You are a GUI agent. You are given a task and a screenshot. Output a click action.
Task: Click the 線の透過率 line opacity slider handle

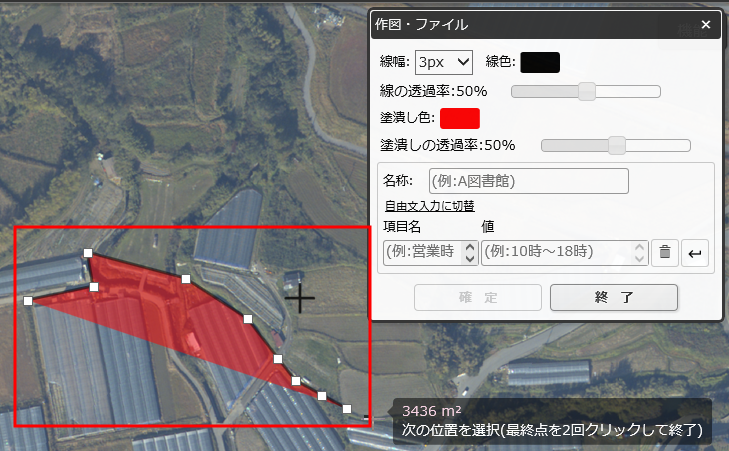587,92
